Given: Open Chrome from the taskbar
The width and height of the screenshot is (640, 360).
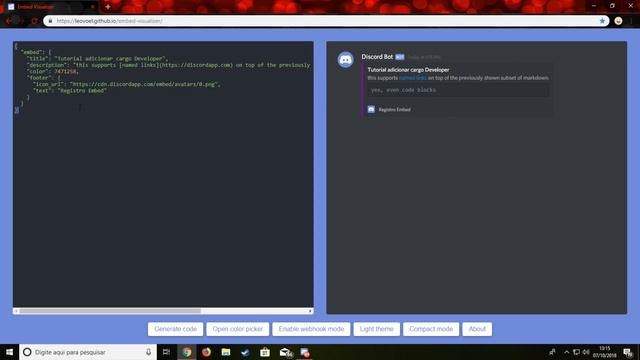Looking at the screenshot, I should pos(187,352).
